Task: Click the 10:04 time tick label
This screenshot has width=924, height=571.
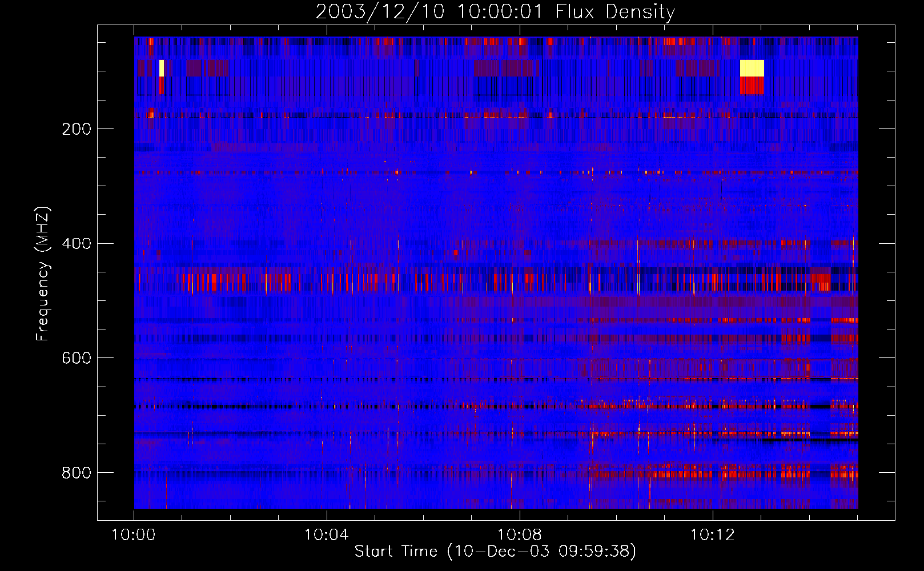Action: (x=327, y=535)
